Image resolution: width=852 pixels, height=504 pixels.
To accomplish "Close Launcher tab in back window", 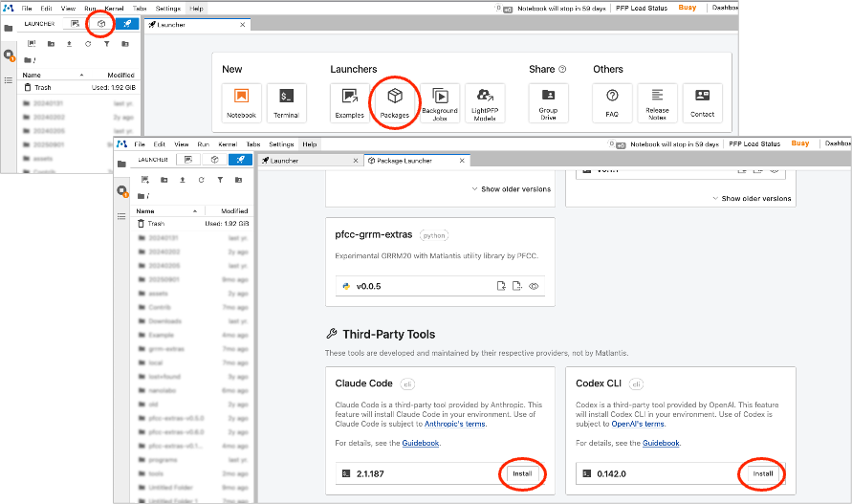I will click(x=242, y=25).
